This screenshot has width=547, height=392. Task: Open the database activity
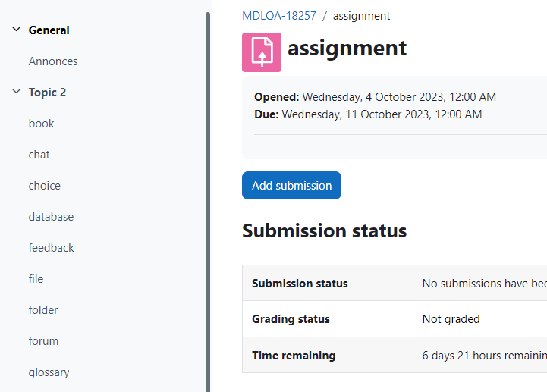coord(51,217)
